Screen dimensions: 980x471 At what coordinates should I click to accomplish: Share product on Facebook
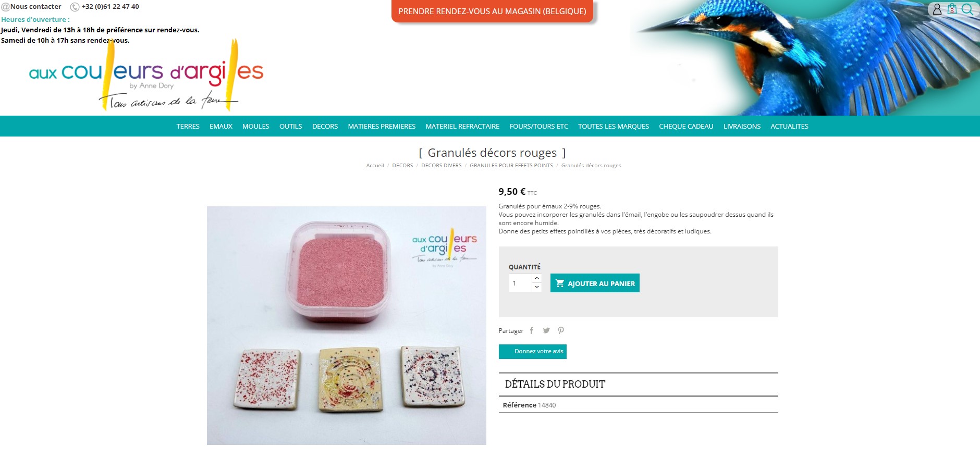[532, 330]
